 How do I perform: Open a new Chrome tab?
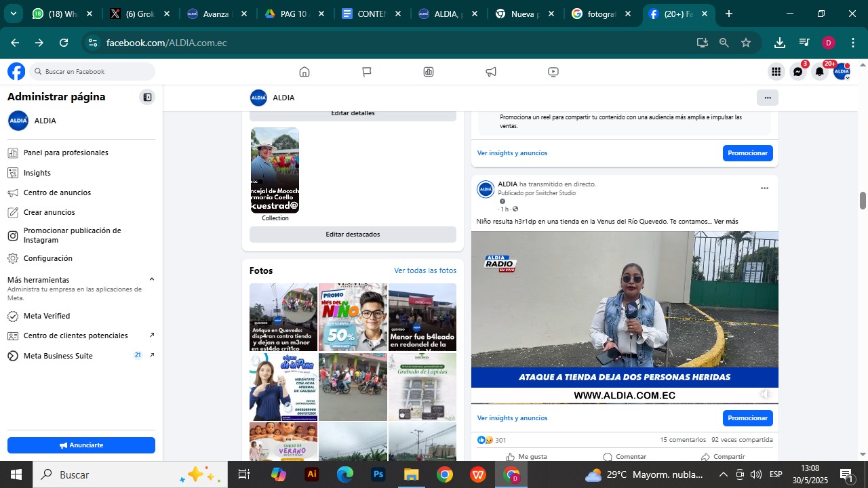coord(728,14)
